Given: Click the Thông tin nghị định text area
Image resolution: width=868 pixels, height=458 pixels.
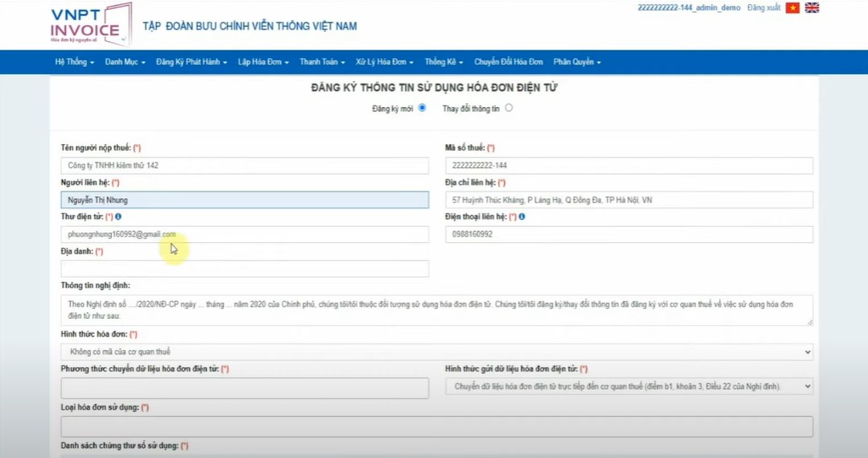Looking at the screenshot, I should click(x=436, y=310).
